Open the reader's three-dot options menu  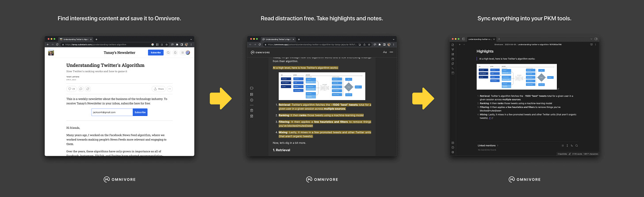(391, 52)
